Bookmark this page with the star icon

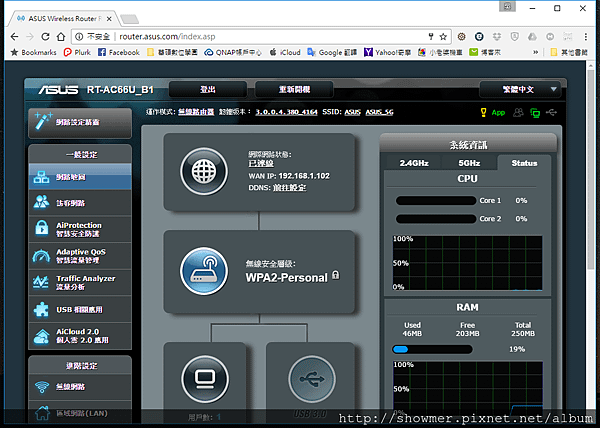point(443,37)
